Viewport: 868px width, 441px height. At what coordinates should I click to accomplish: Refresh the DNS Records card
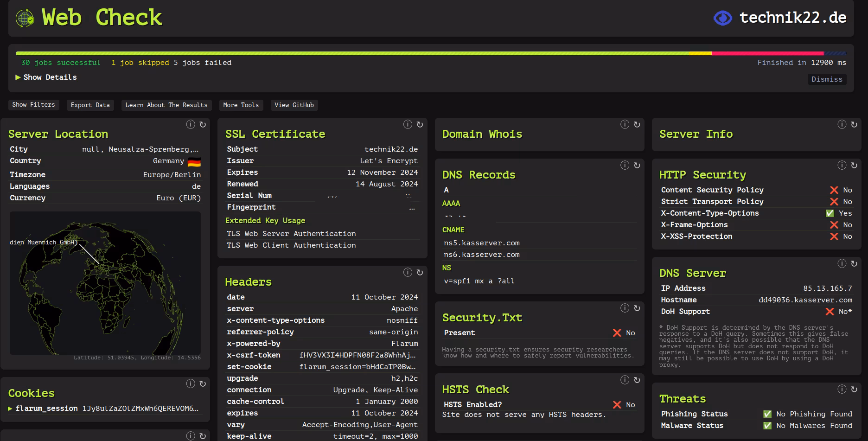637,165
